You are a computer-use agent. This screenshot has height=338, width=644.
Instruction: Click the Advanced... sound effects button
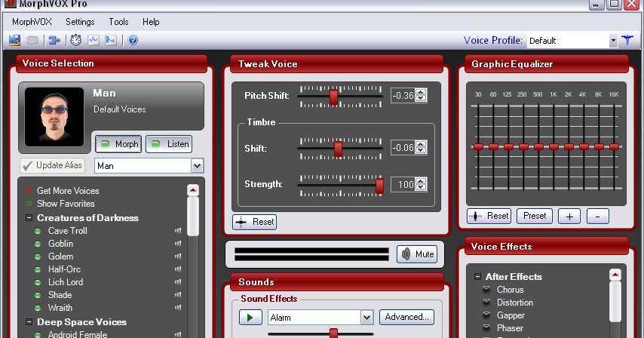coord(407,317)
